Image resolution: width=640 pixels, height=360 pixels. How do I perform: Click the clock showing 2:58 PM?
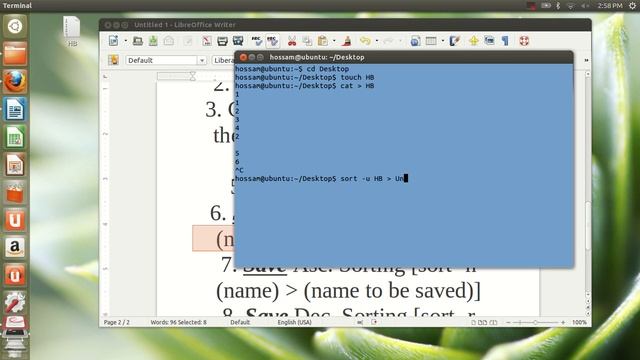point(610,5)
